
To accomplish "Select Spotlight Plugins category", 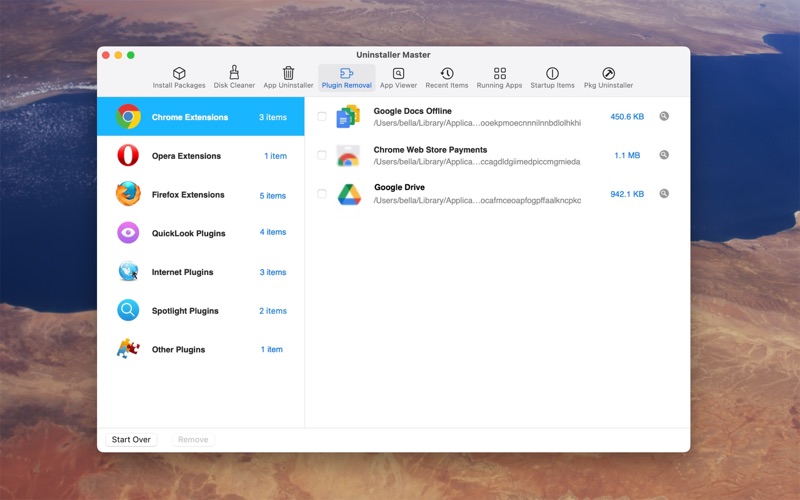I will coord(201,311).
